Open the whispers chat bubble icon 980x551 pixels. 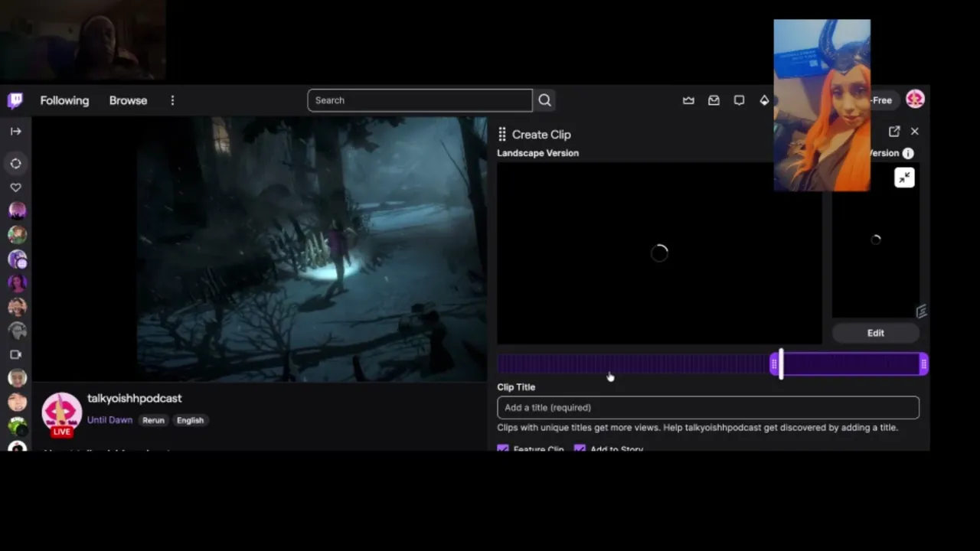(x=739, y=100)
